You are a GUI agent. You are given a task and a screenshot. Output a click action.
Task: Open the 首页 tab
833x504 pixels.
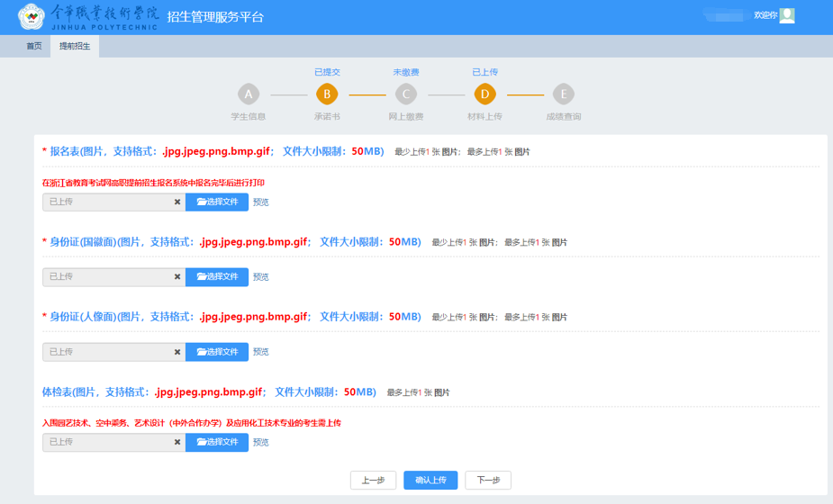click(34, 46)
